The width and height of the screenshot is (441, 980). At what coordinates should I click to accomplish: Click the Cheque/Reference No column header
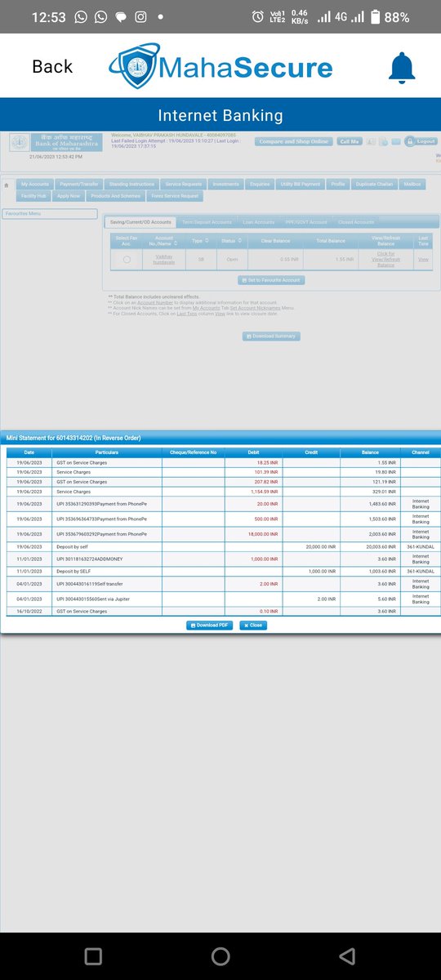(193, 452)
